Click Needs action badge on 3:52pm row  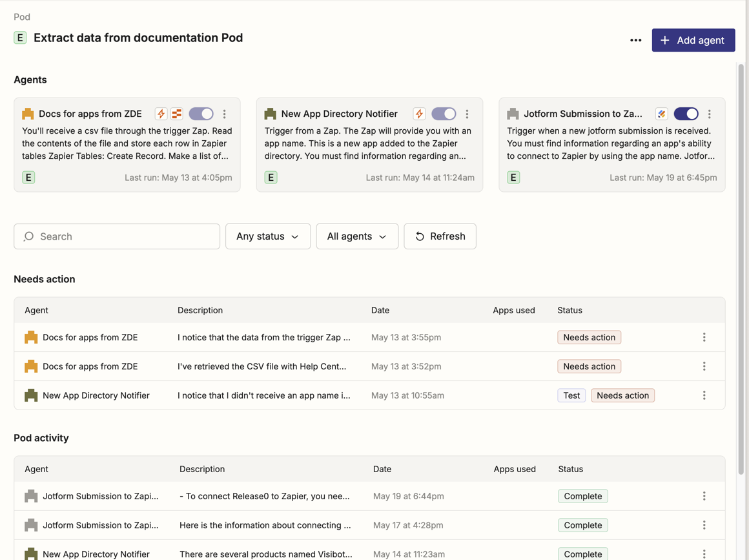[x=589, y=366]
